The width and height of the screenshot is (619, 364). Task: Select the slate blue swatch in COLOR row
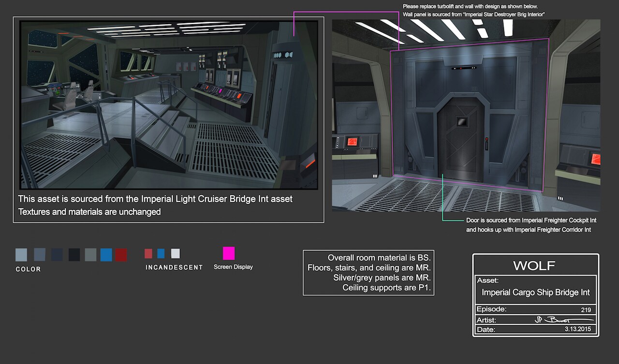tap(40, 255)
